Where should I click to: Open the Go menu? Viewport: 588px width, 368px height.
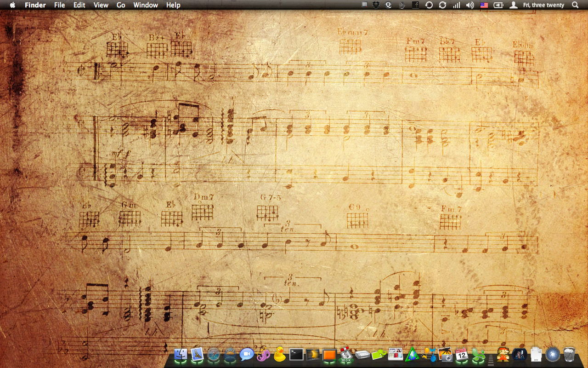coord(121,5)
